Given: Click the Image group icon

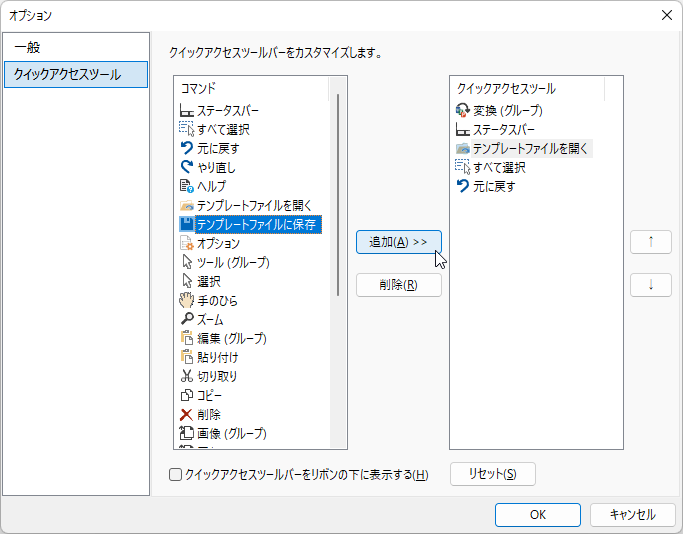Looking at the screenshot, I should [x=186, y=433].
